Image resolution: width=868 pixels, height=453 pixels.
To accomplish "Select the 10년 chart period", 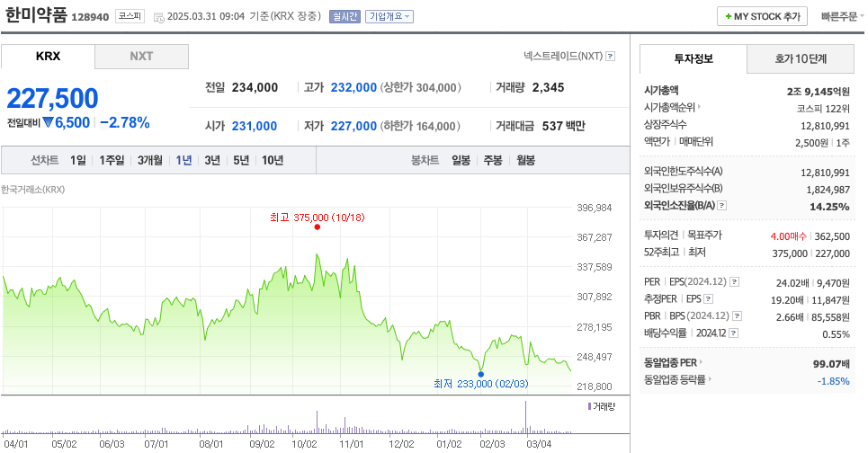I will point(273,160).
